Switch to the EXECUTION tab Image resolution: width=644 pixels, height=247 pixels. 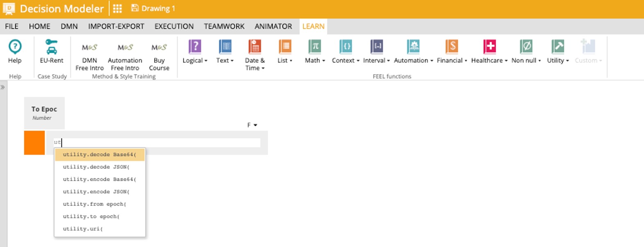tap(174, 26)
